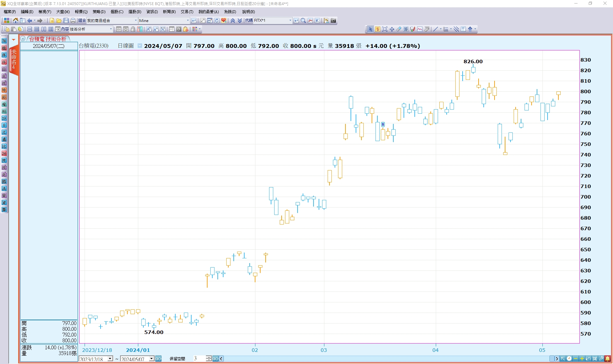Select the 台積電 技術分析 tab
The height and width of the screenshot is (364, 613).
pos(47,39)
